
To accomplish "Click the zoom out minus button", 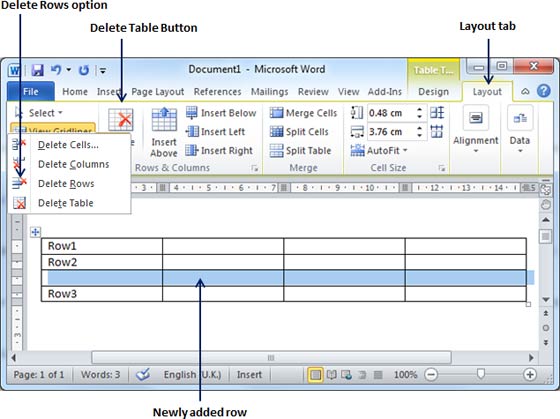I will click(431, 375).
